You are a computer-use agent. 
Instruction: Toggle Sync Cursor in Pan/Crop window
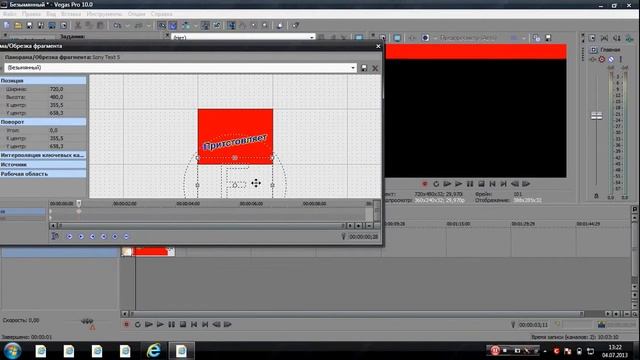pyautogui.click(x=55, y=236)
